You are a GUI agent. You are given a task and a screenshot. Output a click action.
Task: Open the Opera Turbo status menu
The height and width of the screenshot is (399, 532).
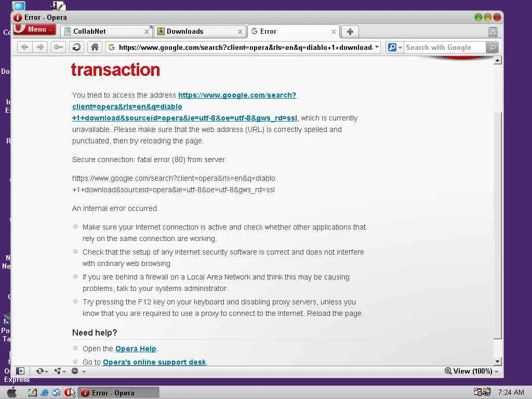coord(78,371)
